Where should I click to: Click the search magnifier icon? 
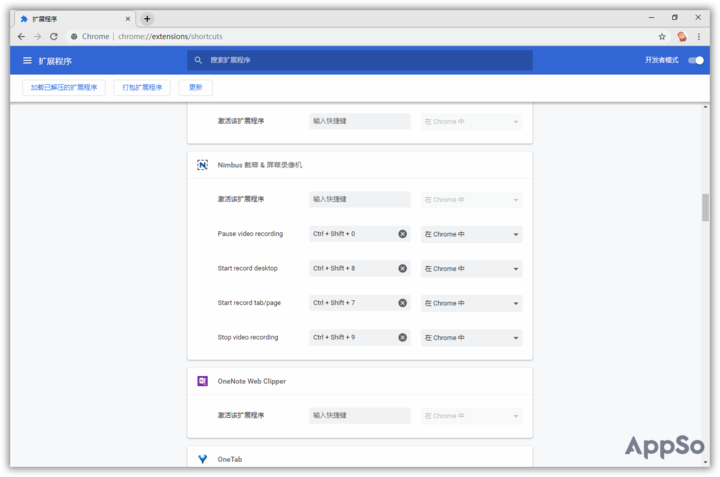tap(198, 60)
